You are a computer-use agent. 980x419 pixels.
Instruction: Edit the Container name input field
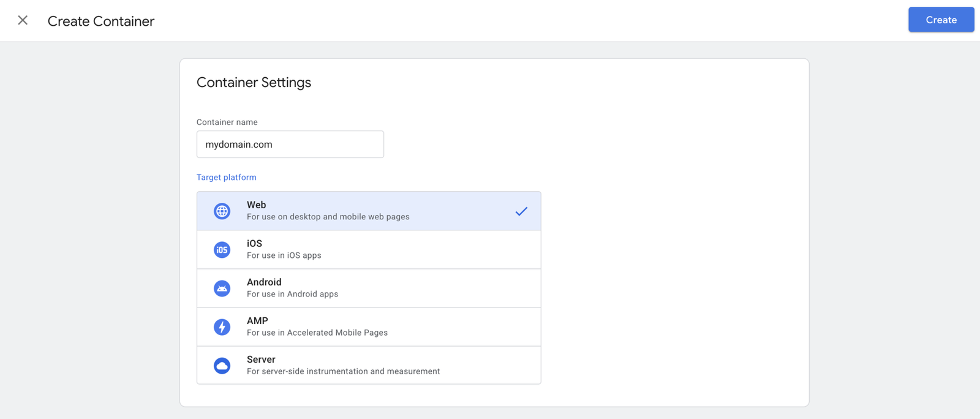click(x=290, y=144)
